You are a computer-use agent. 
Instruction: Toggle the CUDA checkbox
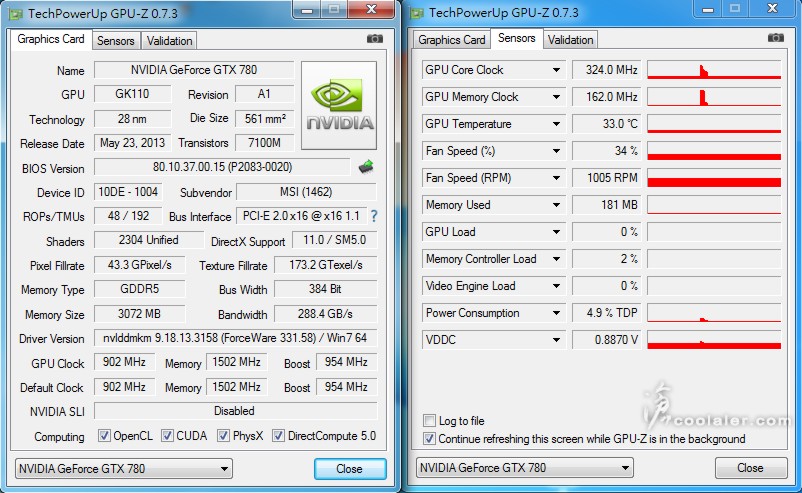[x=167, y=436]
